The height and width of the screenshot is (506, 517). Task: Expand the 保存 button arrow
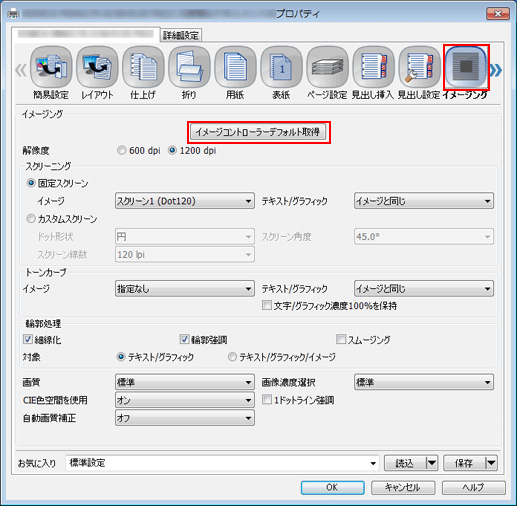pyautogui.click(x=491, y=463)
